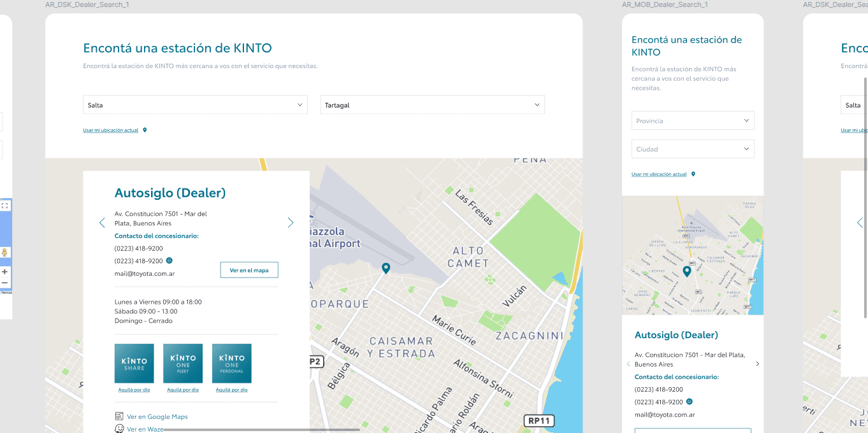The height and width of the screenshot is (433, 868).
Task: Click next dealer arrow on desktop card
Action: click(x=291, y=222)
